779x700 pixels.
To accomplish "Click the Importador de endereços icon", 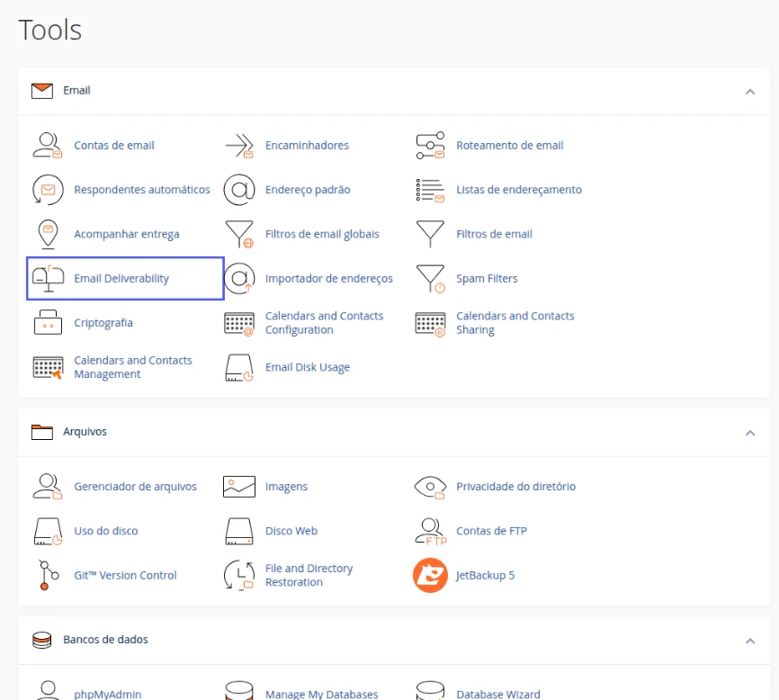I will tap(239, 279).
